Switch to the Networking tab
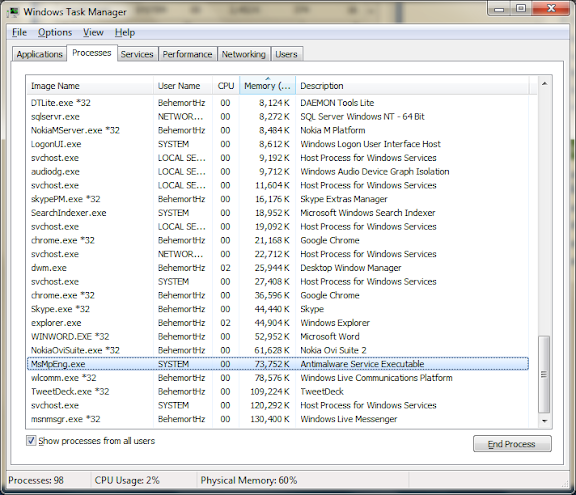The image size is (576, 495). coord(244,54)
